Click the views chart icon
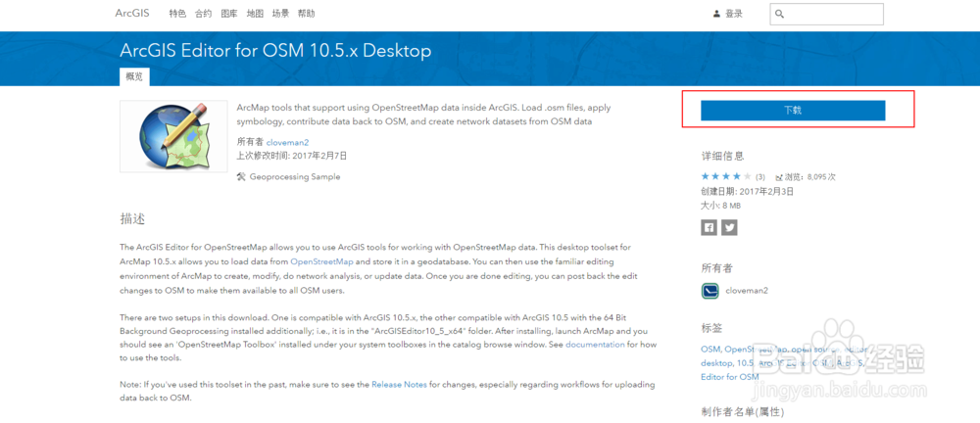Image resolution: width=980 pixels, height=423 pixels. 779,177
